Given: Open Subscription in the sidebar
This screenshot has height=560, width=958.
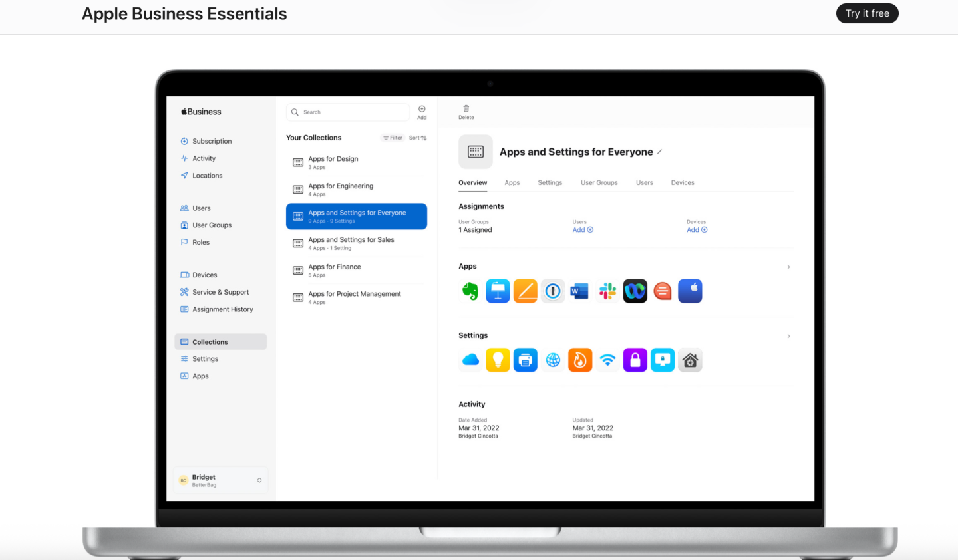Looking at the screenshot, I should coord(206,141).
